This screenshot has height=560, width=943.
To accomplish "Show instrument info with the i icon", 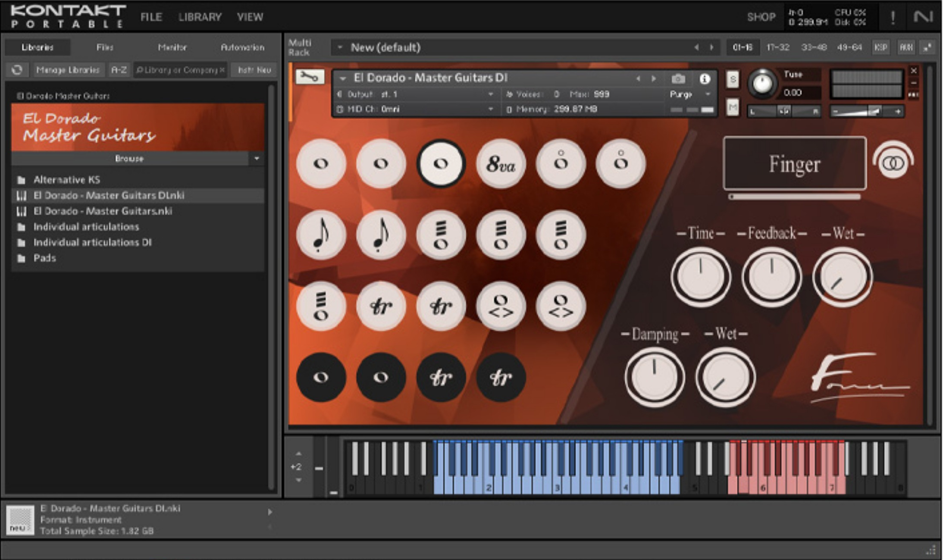I will coord(705,78).
